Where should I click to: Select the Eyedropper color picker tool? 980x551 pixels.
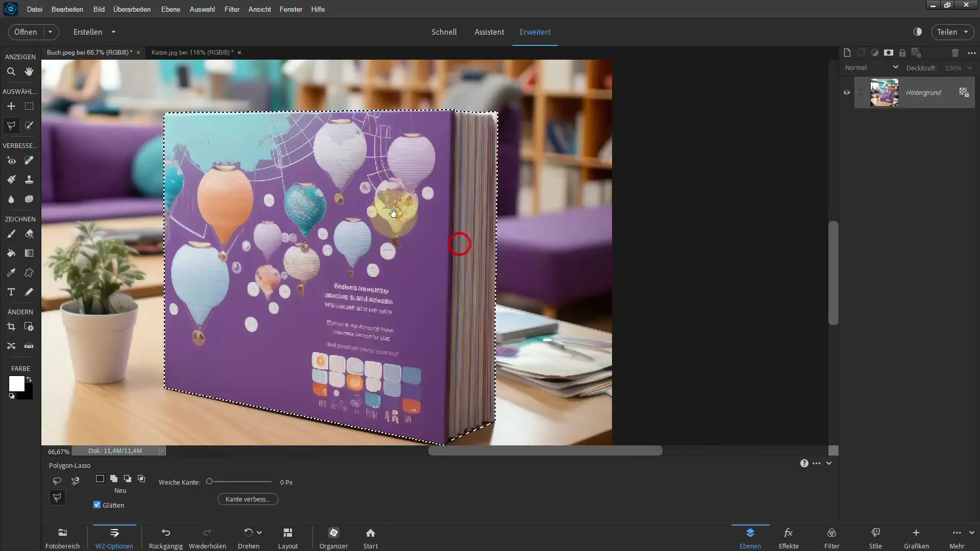(11, 272)
